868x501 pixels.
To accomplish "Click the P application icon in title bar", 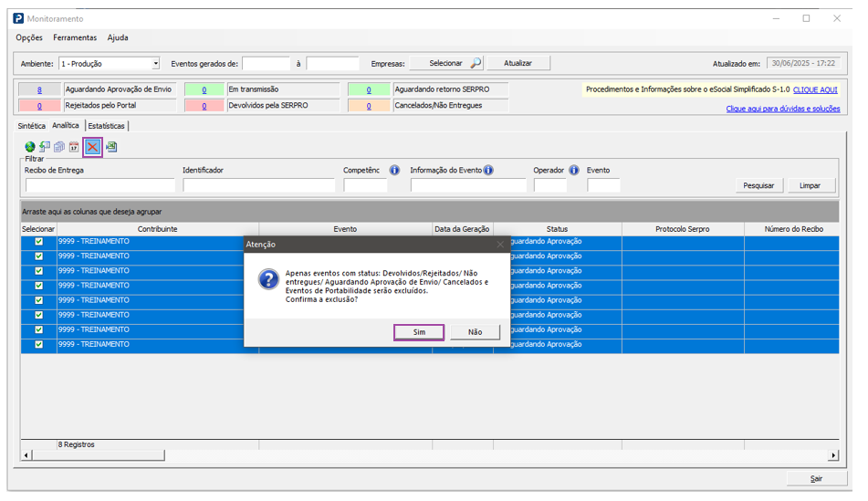I will coord(18,18).
